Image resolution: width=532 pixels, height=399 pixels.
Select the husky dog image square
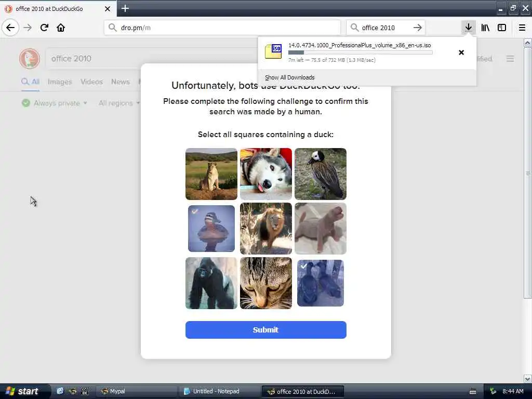pyautogui.click(x=265, y=174)
